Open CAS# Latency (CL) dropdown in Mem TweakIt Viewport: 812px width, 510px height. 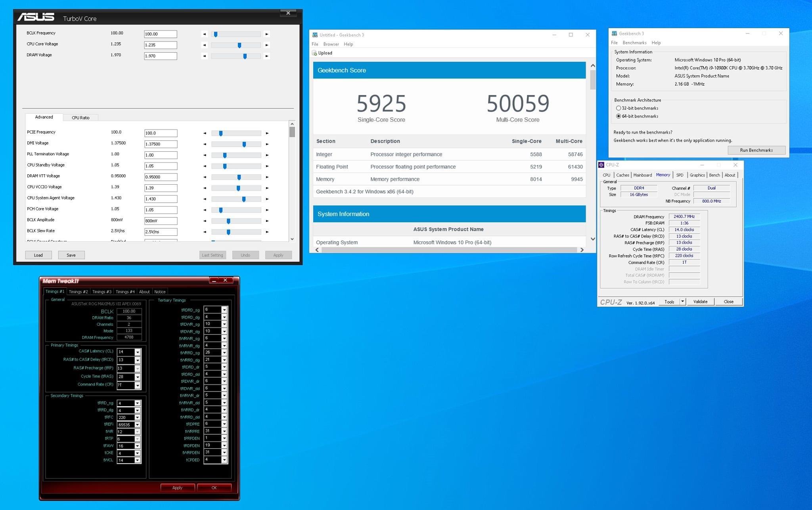pos(138,352)
